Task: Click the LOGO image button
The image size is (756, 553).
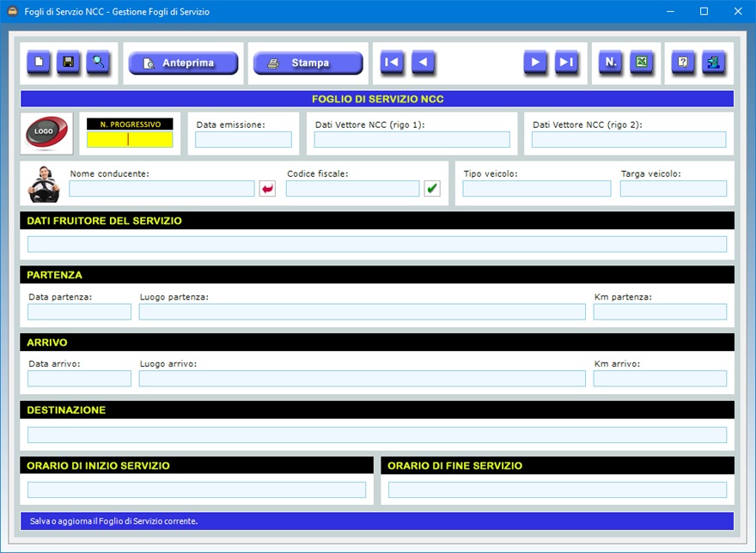Action: pos(46,133)
